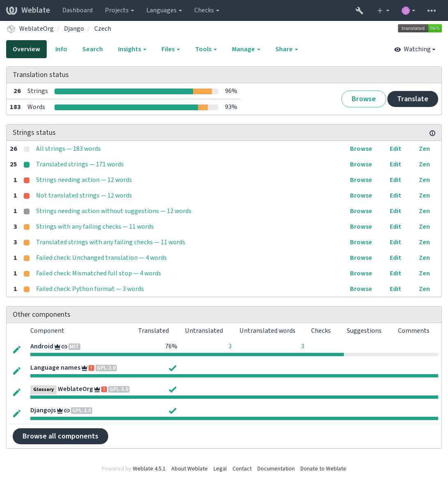The image size is (448, 484).
Task: Click Edit for Strings needing action row
Action: 395,180
